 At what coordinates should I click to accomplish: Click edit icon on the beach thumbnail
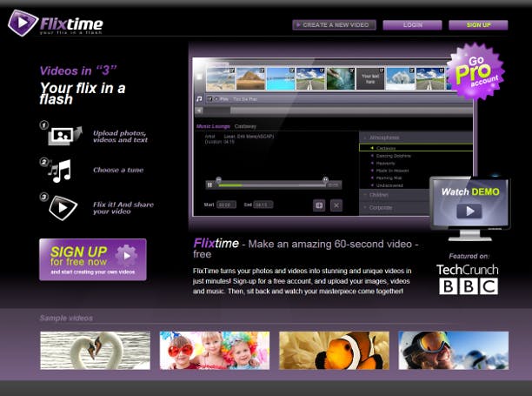232,70
